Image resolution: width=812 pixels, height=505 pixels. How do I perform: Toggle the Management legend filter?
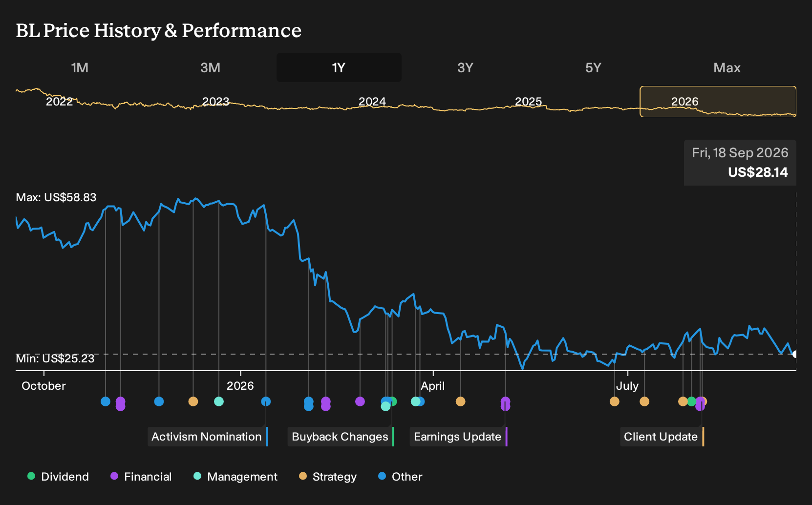[235, 477]
